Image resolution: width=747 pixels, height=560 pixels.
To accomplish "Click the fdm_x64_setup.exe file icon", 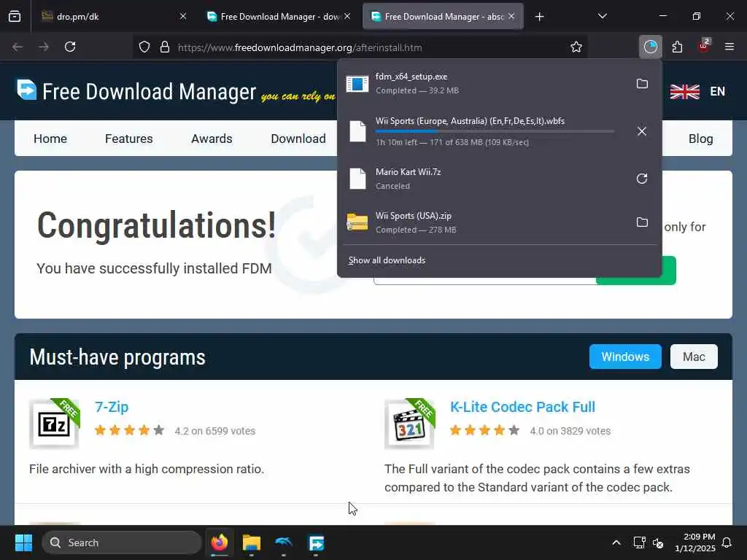I will [x=357, y=84].
